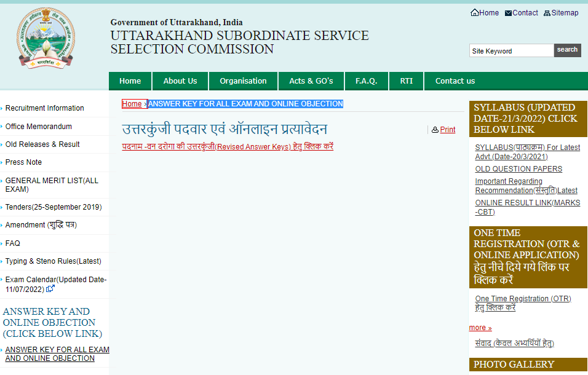Click the Uttarakhand government emblem logo
Screen dimensions: 588x375
(46, 38)
